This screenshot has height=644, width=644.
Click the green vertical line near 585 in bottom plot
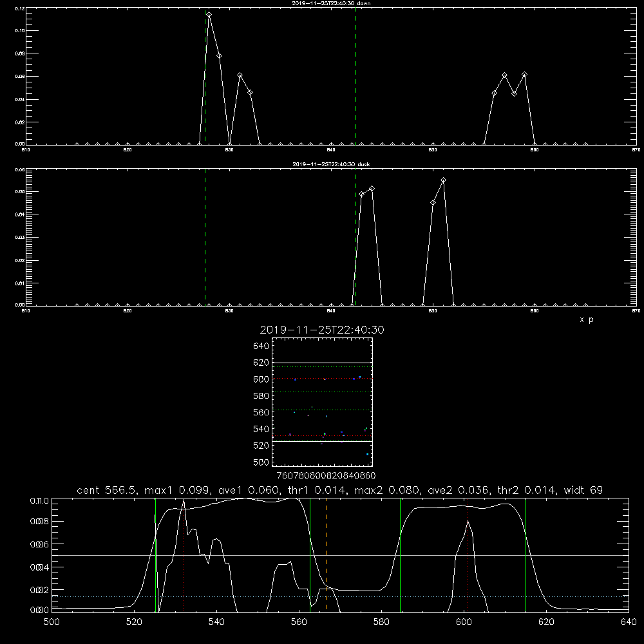click(x=400, y=554)
